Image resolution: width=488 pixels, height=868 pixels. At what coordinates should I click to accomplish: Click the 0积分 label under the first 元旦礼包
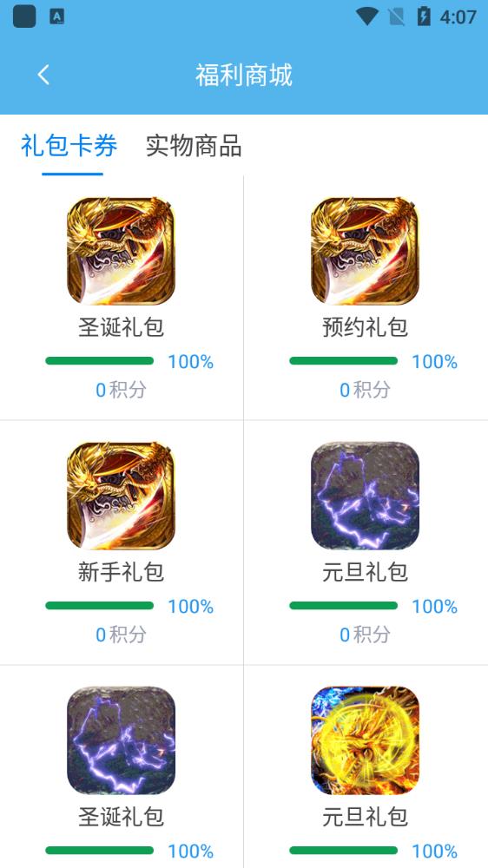pos(365,635)
